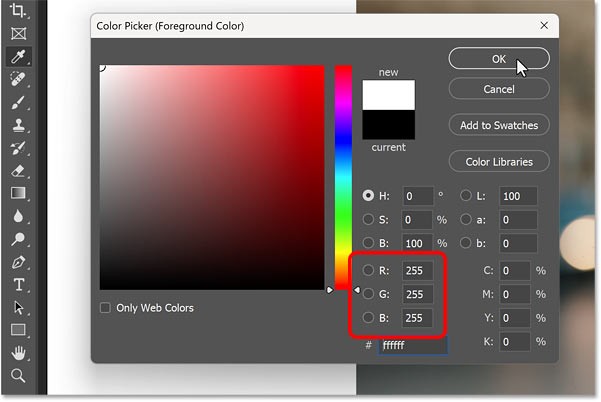
Task: Select the Clone Stamp tool
Action: pyautogui.click(x=18, y=125)
